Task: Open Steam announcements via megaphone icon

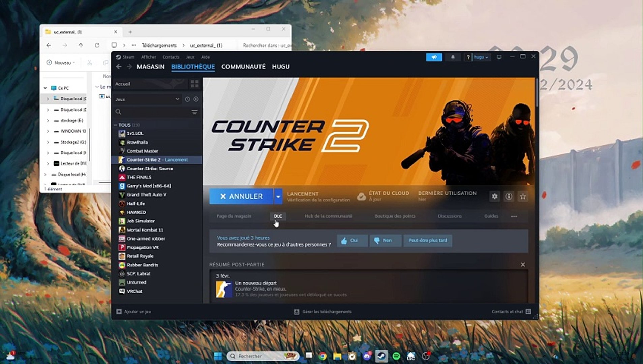Action: (434, 57)
